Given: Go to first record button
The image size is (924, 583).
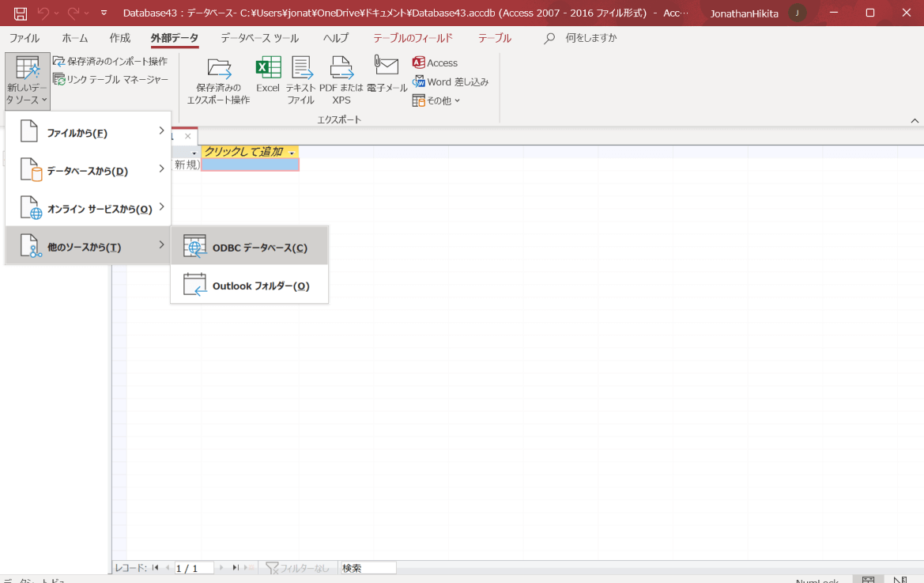Looking at the screenshot, I should [x=155, y=568].
